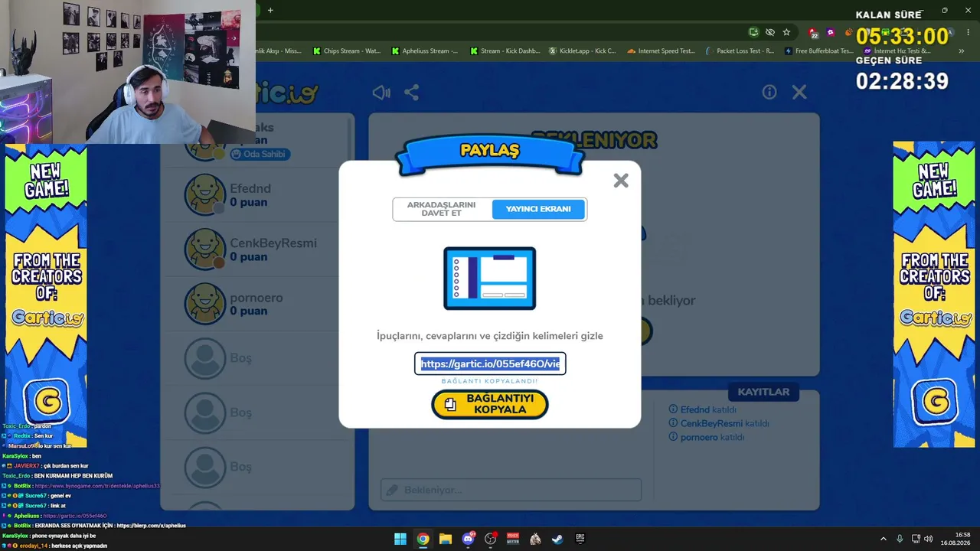Open File Explorer from the taskbar
This screenshot has width=980, height=551.
click(446, 539)
